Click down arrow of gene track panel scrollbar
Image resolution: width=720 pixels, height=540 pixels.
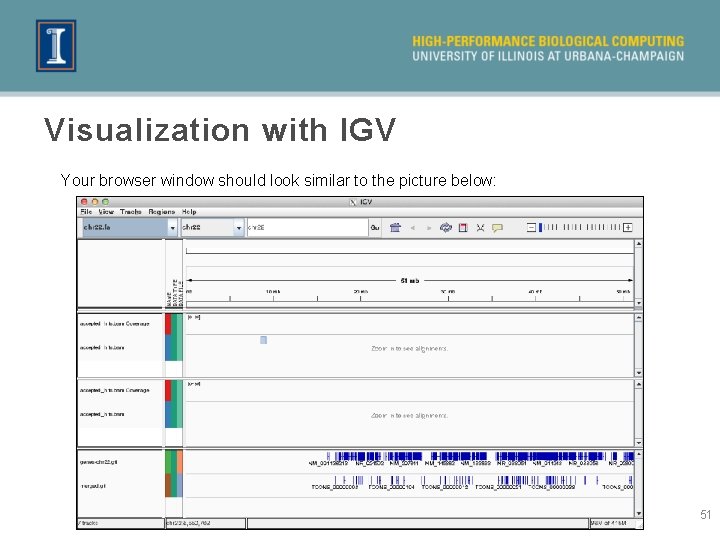point(638,513)
